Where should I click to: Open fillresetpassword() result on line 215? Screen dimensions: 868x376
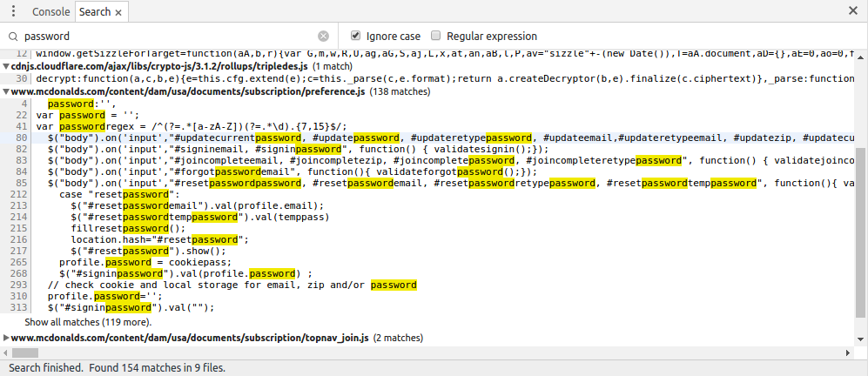(122, 228)
